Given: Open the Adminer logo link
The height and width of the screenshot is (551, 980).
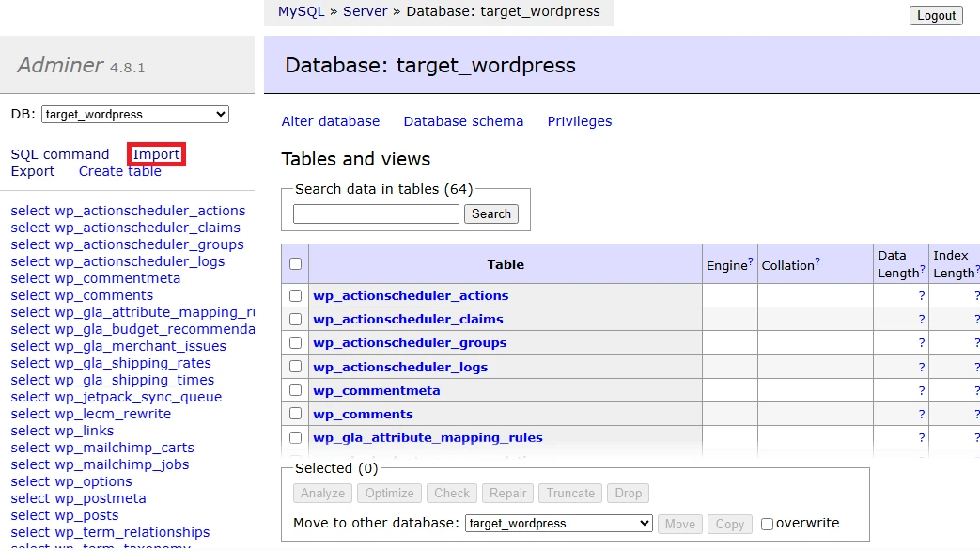Looking at the screenshot, I should click(x=60, y=65).
